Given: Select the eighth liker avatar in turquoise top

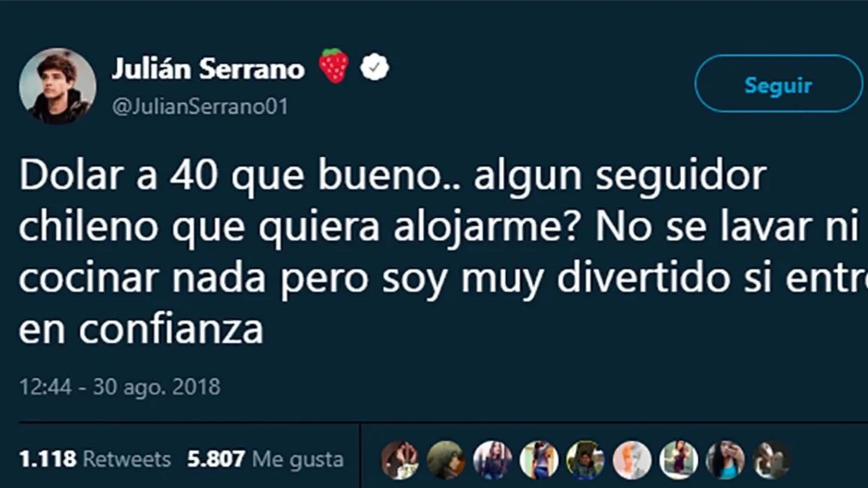Looking at the screenshot, I should [724, 459].
